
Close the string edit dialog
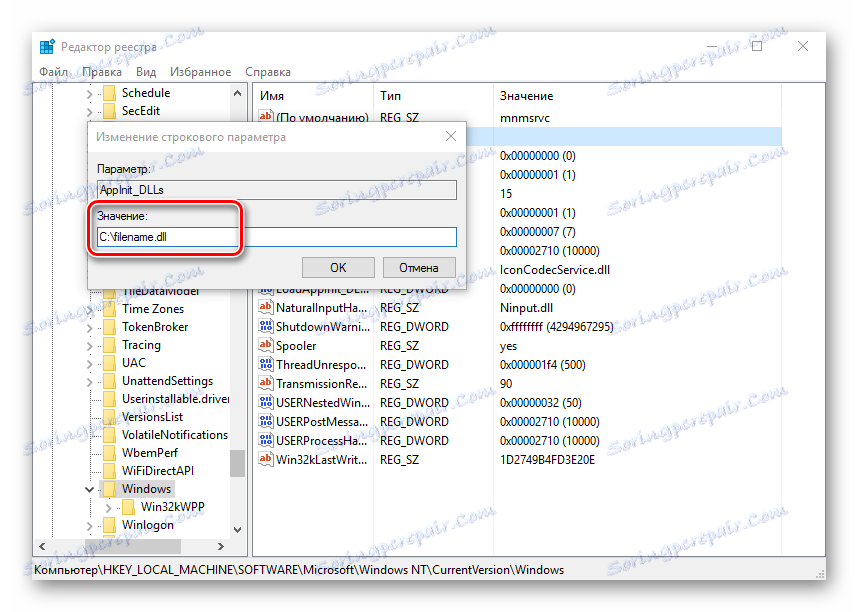[451, 136]
